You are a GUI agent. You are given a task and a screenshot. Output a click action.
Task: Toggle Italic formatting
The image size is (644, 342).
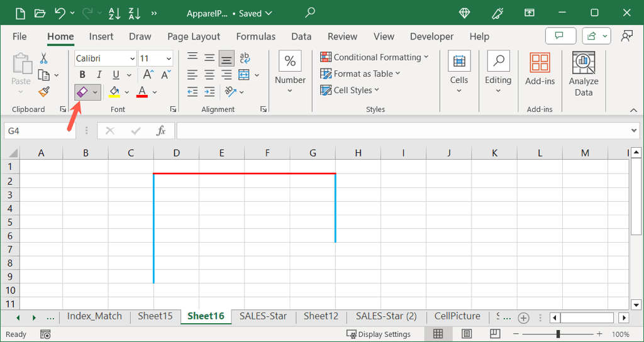99,75
